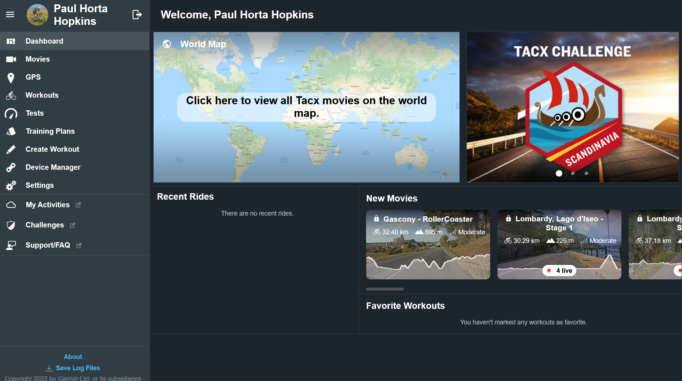The height and width of the screenshot is (381, 682).
Task: Click the lock icon on Gascony RollerCoaster card
Action: tap(376, 219)
